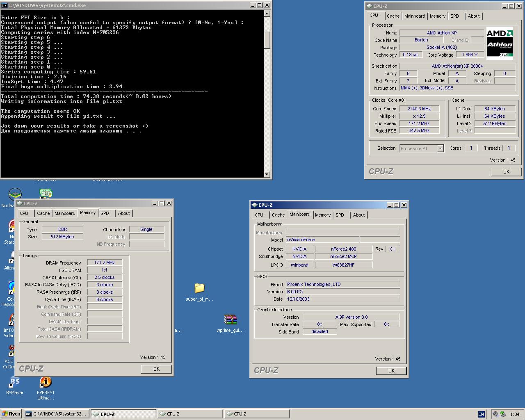Click the Code Name value Barton
Viewport: 525px width, 420px height.
click(x=421, y=40)
